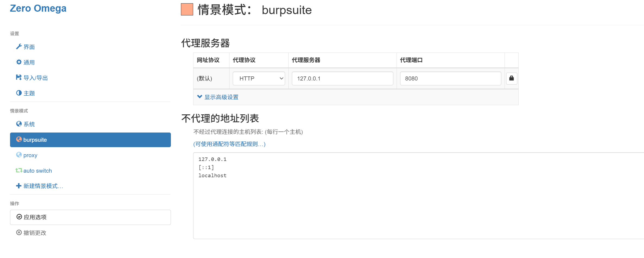The width and height of the screenshot is (644, 258).
Task: Click the half-circle theme icon beside 主题
Action: click(x=19, y=93)
